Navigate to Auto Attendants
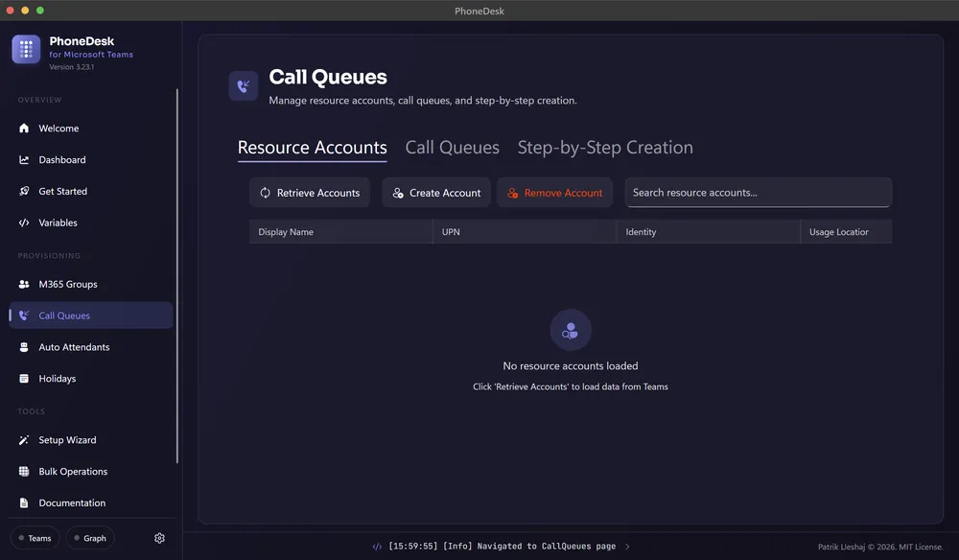 point(90,347)
